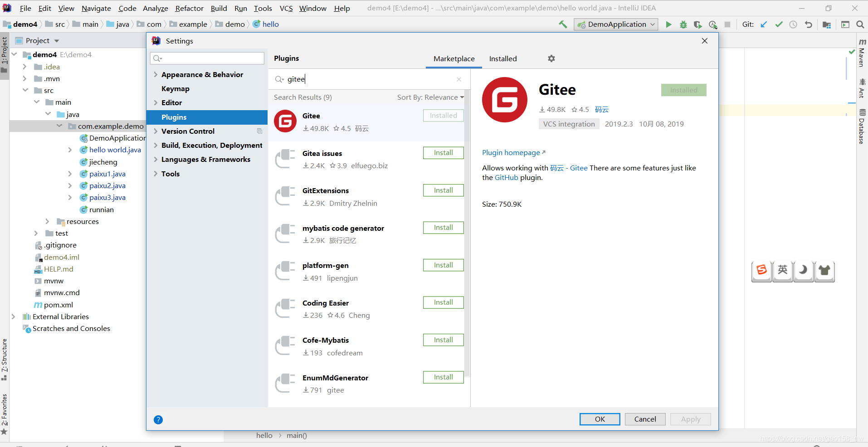Click the Git commit checkmark icon
This screenshot has width=868, height=447.
[x=779, y=24]
